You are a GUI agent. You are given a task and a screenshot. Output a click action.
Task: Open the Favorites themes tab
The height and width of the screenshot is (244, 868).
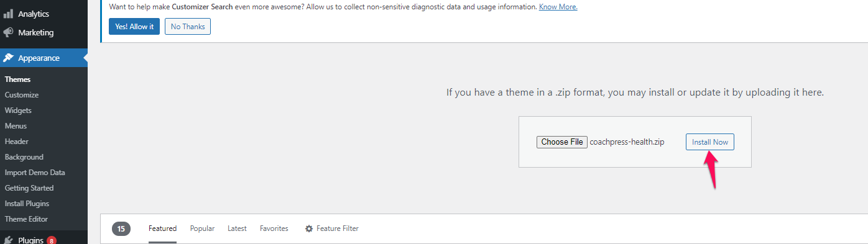point(274,228)
